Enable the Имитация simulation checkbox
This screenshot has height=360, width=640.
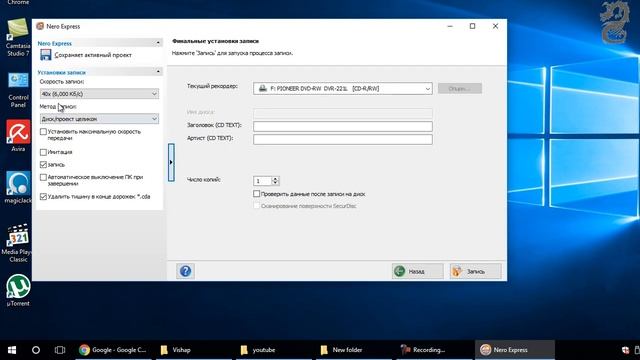click(x=43, y=152)
